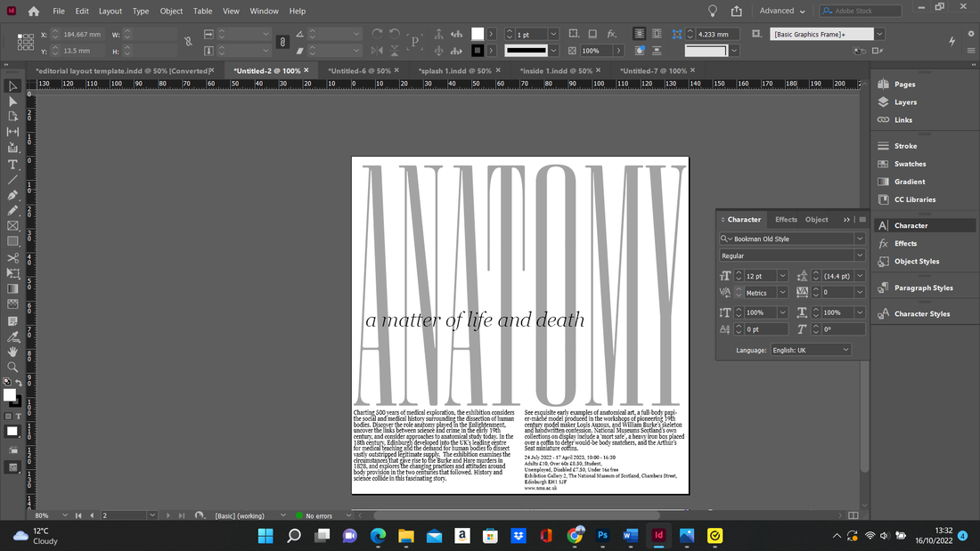980x551 pixels.
Task: Select the Pen tool
Action: tap(12, 195)
